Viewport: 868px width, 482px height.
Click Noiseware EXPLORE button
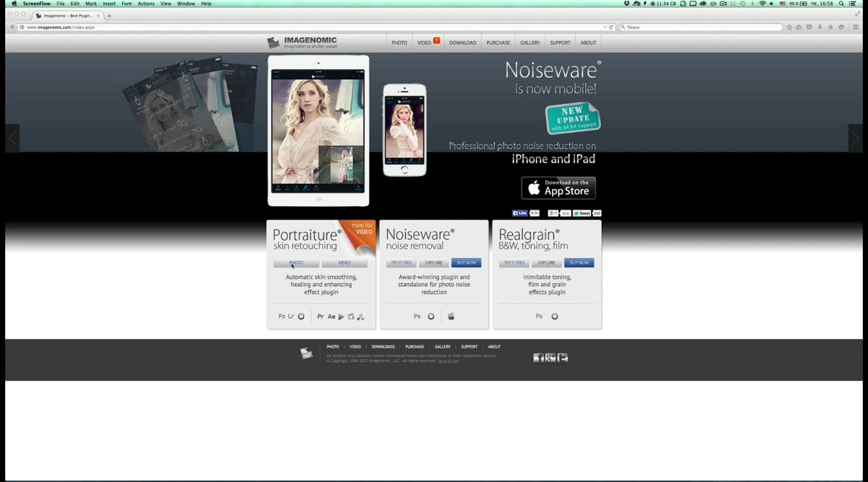[434, 263]
